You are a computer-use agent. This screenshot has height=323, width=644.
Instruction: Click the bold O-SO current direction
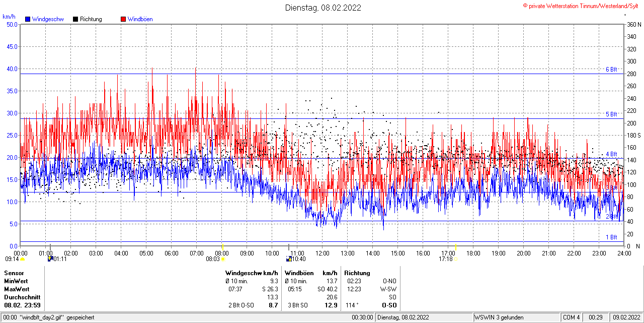coord(389,305)
